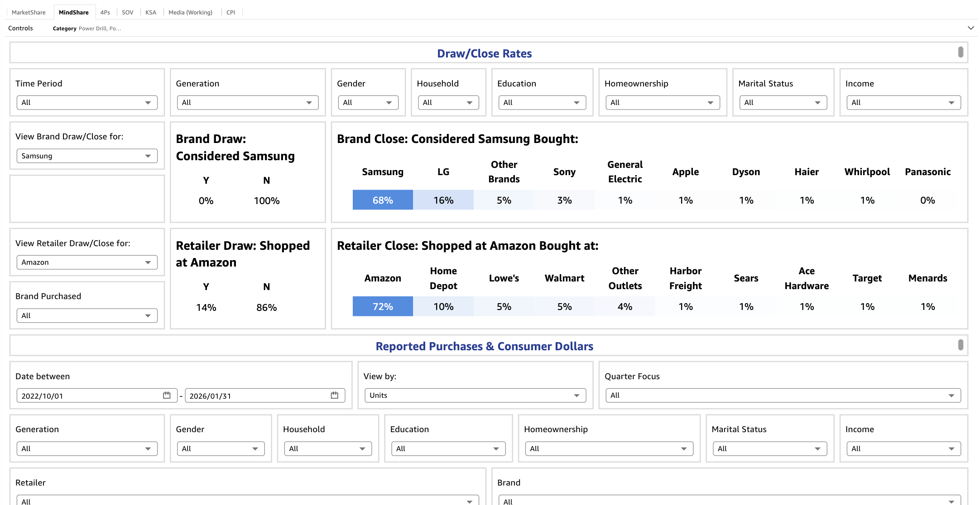980x505 pixels.
Task: Open the View by Units dropdown
Action: click(x=475, y=395)
